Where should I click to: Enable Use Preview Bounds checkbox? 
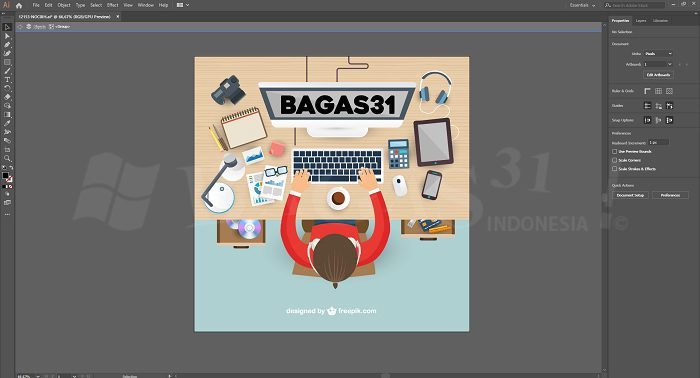tap(615, 151)
